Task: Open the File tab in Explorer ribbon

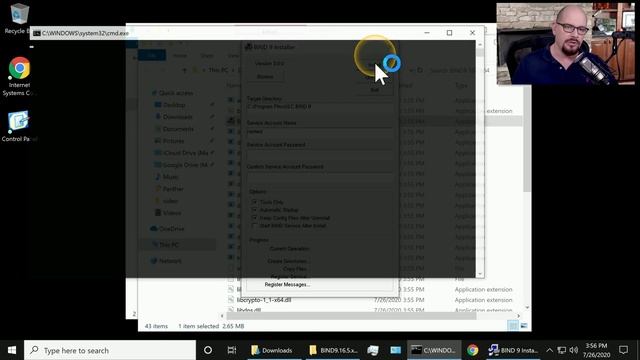Action: 152,55
